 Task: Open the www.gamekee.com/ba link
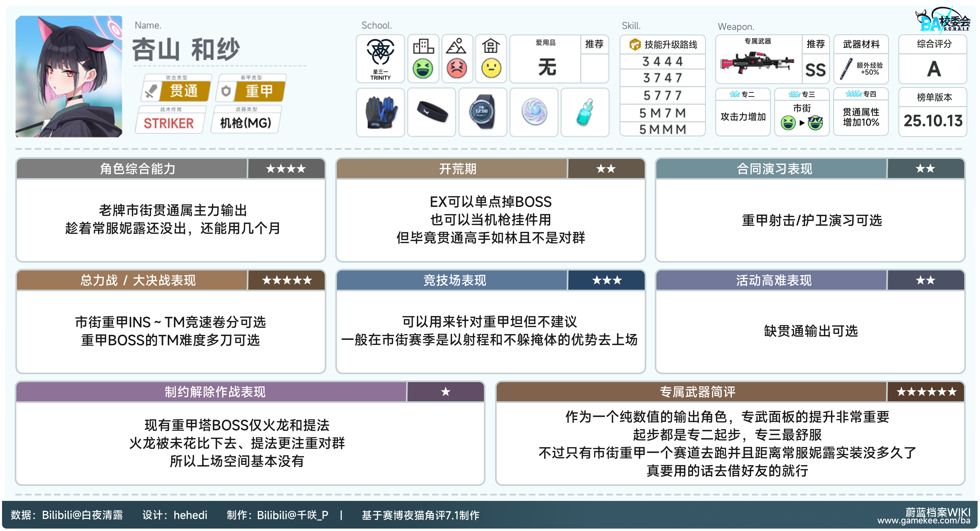point(923,521)
